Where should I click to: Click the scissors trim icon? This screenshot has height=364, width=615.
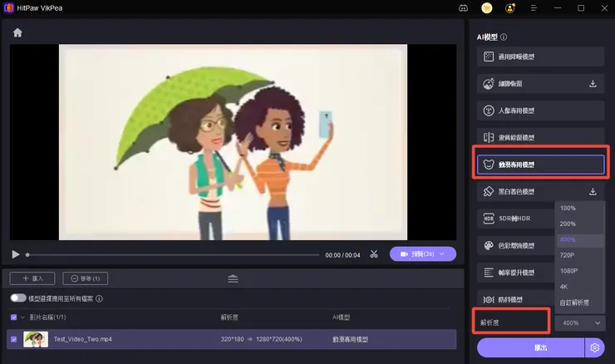(x=374, y=254)
